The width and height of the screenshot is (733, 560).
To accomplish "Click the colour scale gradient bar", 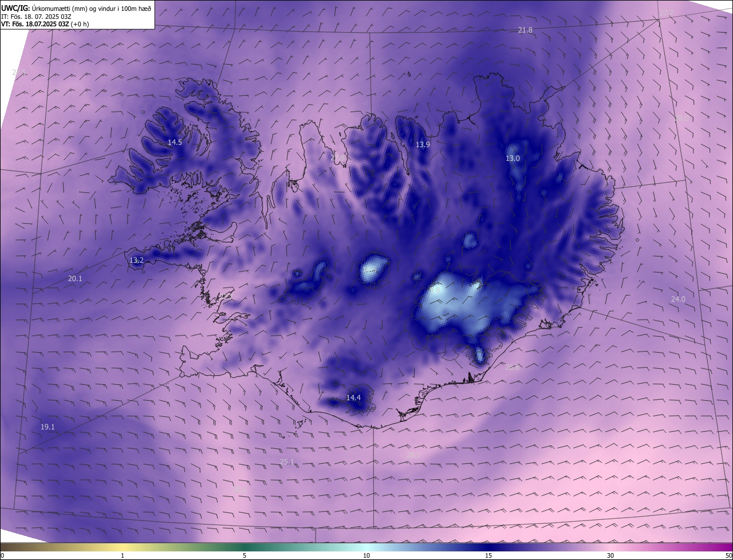I will click(366, 547).
